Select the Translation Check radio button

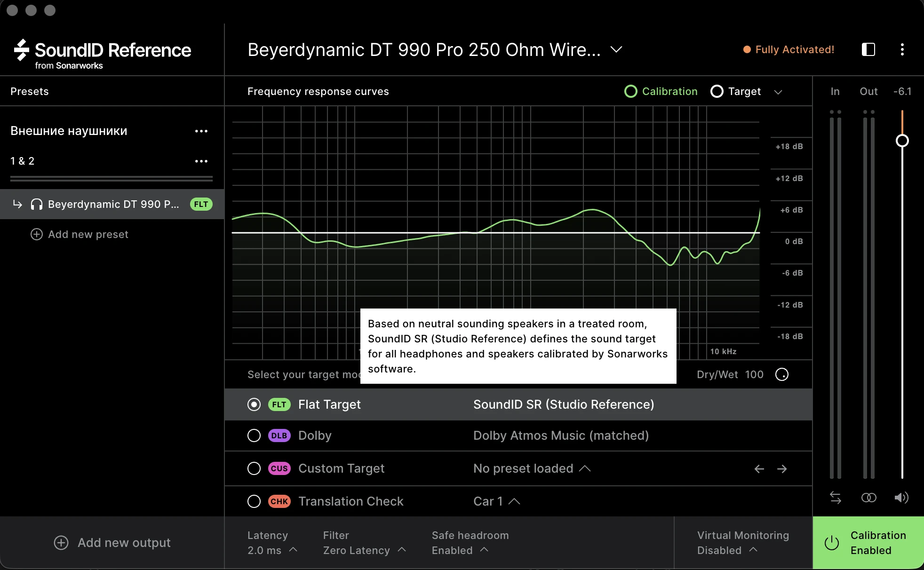click(x=254, y=501)
